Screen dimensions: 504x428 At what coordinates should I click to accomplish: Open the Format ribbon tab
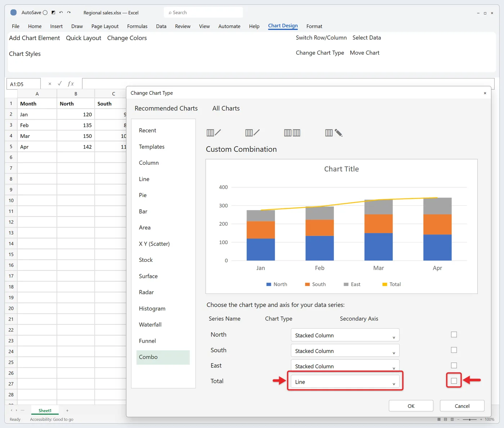pos(314,26)
